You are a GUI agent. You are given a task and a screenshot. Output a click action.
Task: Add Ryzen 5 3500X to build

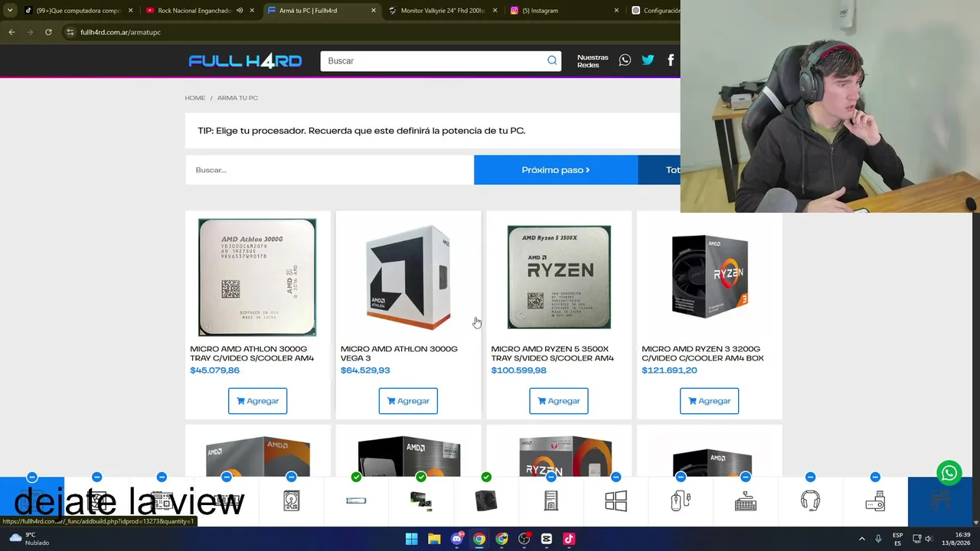point(559,401)
